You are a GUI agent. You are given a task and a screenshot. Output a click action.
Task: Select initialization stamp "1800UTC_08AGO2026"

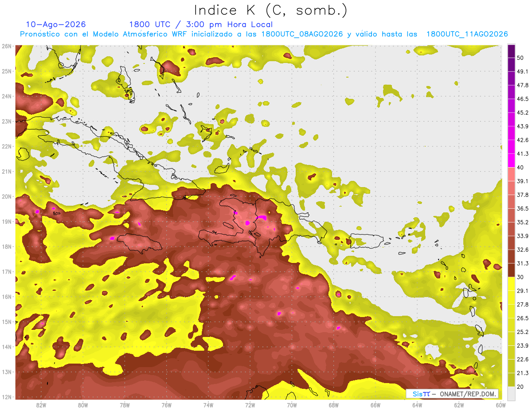point(302,34)
